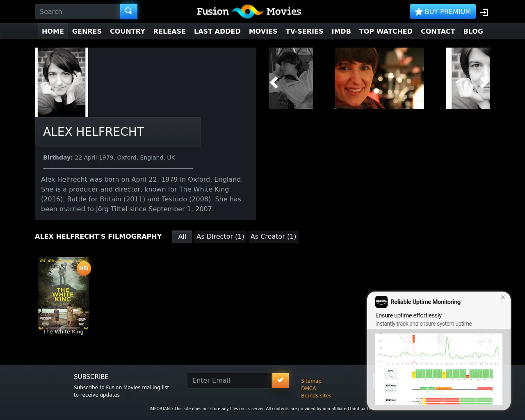The image size is (525, 420).
Task: Click the Enter Email field
Action: click(230, 381)
